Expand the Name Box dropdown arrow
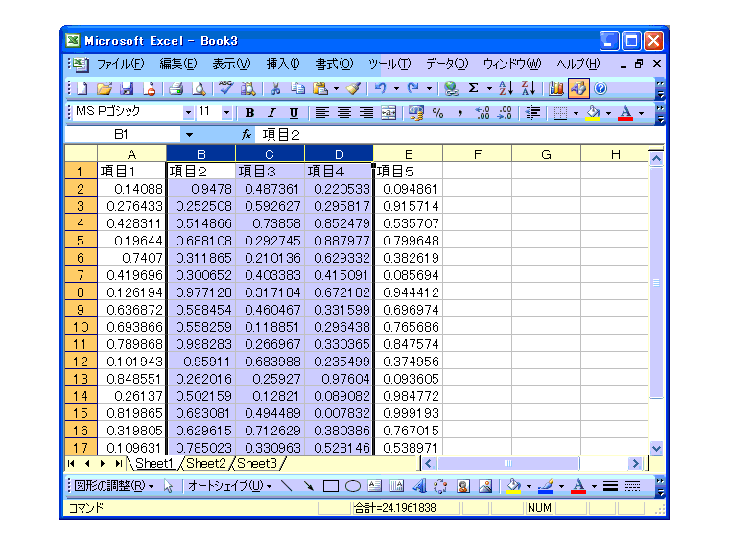Screen dimensions: 730x560 pos(189,135)
